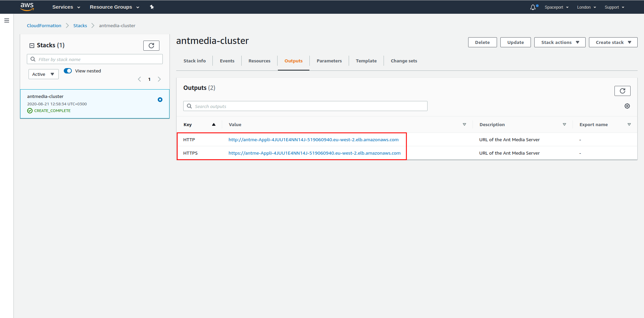
Task: Collapse the Stacks panel box icon
Action: point(32,46)
